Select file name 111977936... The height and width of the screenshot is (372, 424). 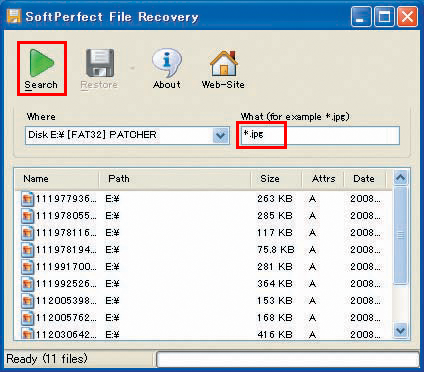(66, 199)
